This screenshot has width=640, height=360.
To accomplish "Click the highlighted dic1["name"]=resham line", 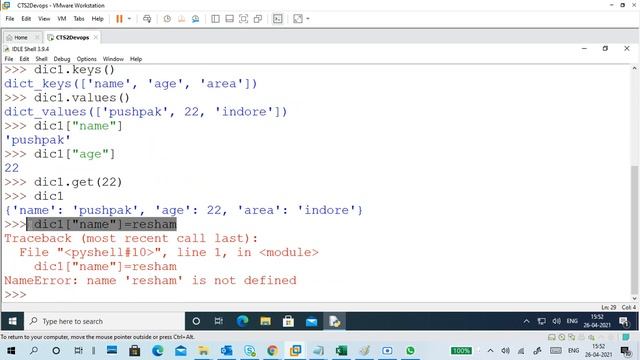I will 101,224.
